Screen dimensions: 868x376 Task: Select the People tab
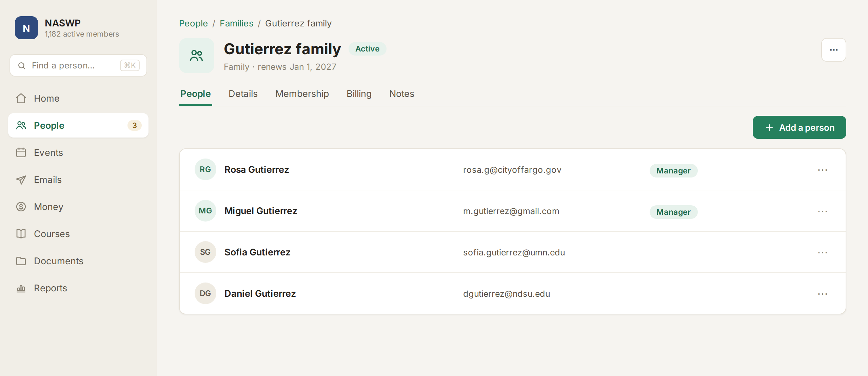click(x=196, y=94)
